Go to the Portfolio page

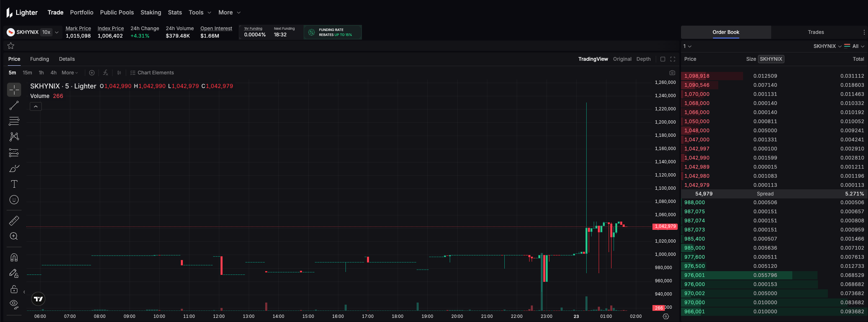82,12
